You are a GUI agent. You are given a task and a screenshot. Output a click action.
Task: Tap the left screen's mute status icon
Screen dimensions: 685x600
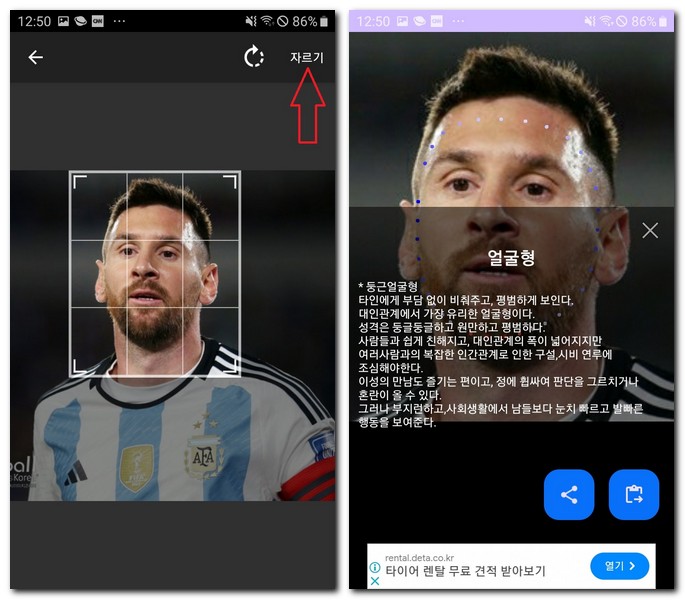[x=251, y=21]
